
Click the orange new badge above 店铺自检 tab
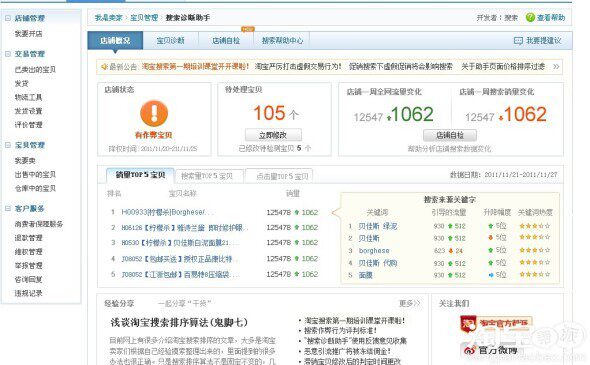(248, 29)
